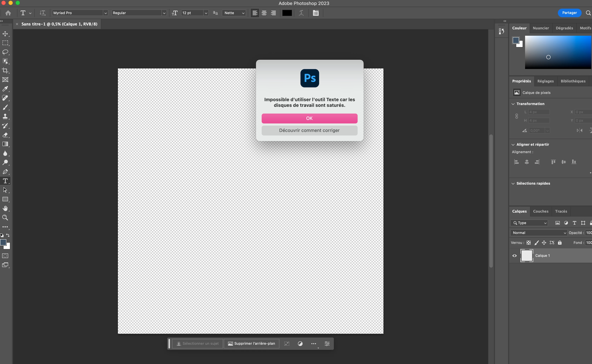Select the Zoom tool
Screen dimensions: 592x364
[5, 218]
